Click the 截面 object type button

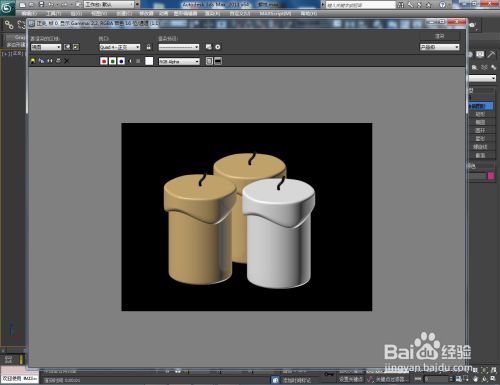[480, 155]
